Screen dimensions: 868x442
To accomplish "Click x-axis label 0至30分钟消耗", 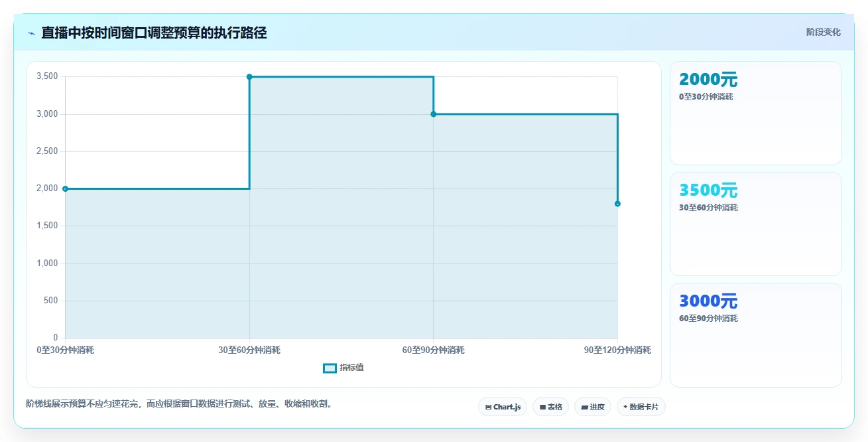I will 65,350.
